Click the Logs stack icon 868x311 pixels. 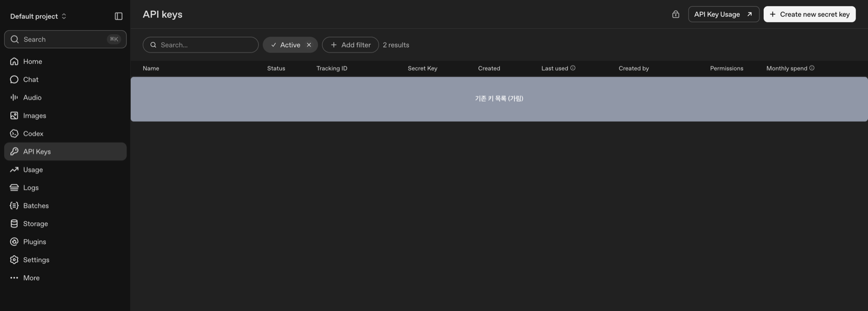point(14,187)
